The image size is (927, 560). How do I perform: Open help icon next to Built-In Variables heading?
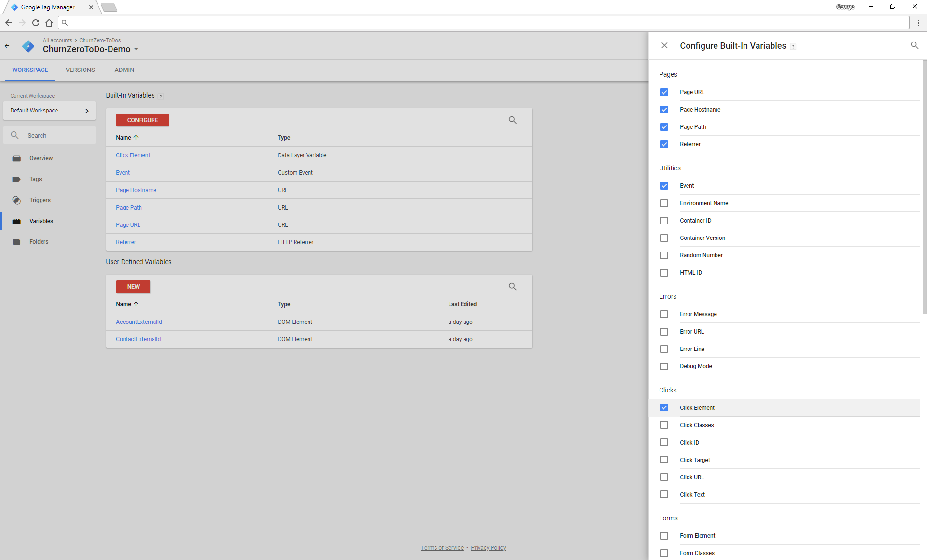[x=161, y=96]
